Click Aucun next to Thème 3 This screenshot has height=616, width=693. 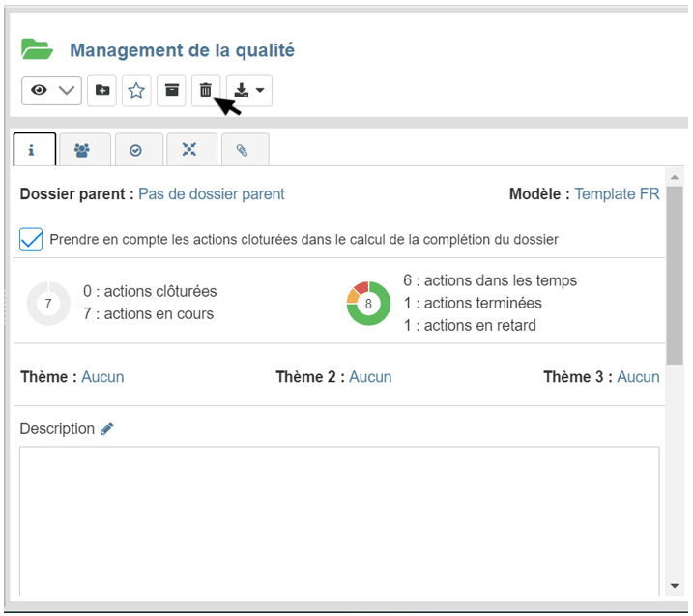pos(638,376)
